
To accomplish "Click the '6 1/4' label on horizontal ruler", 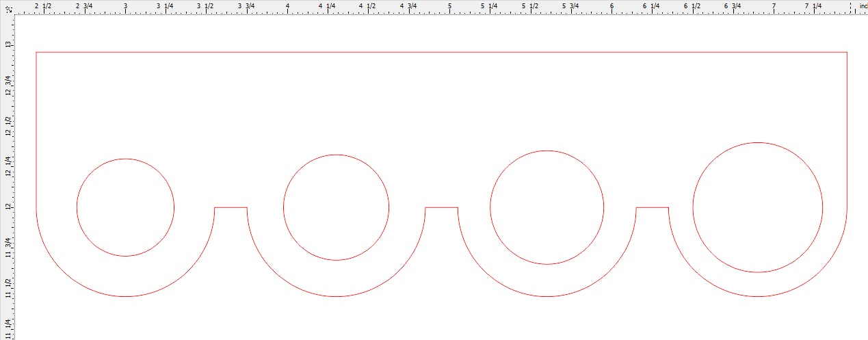I will (650, 5).
